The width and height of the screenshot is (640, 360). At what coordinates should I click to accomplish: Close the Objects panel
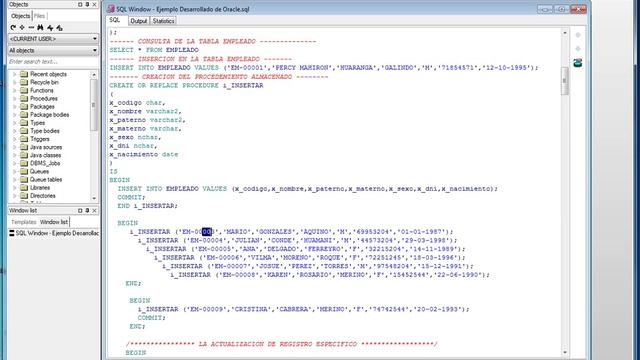point(95,4)
